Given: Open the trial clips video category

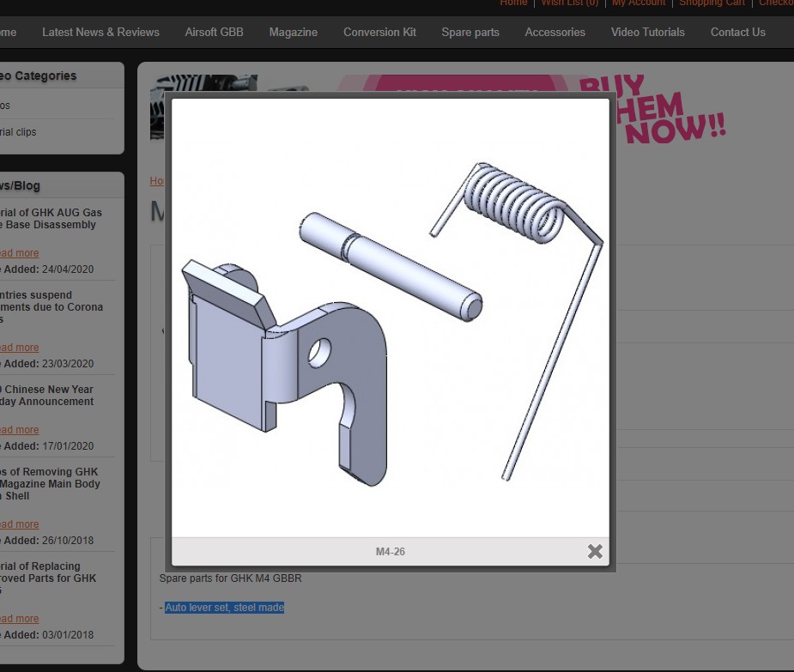Looking at the screenshot, I should (18, 132).
